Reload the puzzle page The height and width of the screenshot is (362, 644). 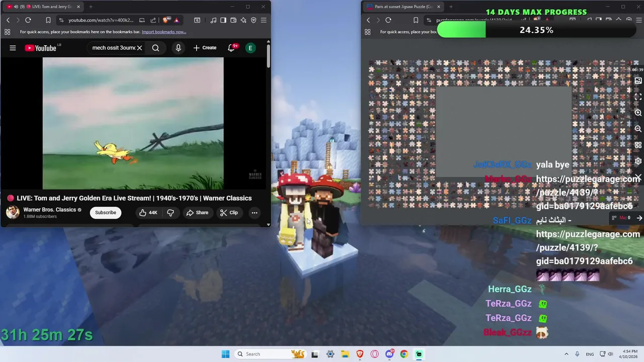(388, 20)
